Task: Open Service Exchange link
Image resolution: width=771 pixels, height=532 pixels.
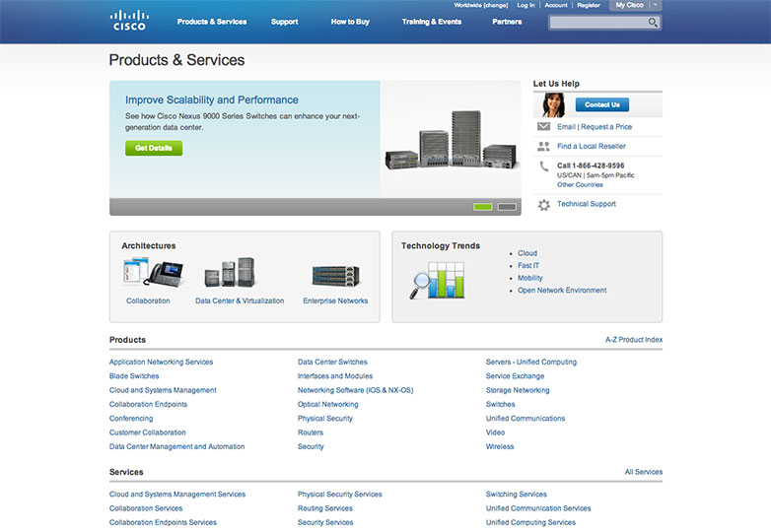Action: pos(516,375)
